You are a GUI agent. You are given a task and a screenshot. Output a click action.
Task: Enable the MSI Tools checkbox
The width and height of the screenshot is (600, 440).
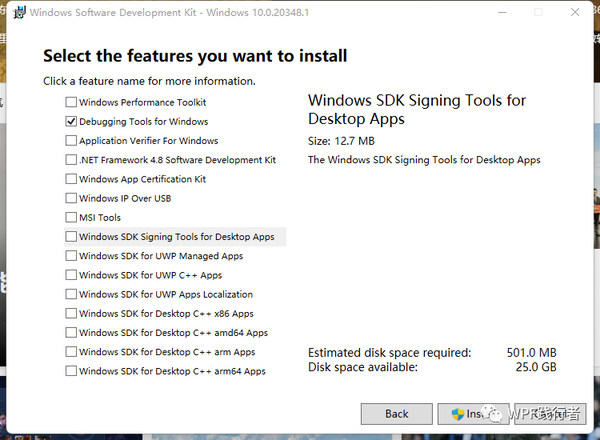(71, 217)
